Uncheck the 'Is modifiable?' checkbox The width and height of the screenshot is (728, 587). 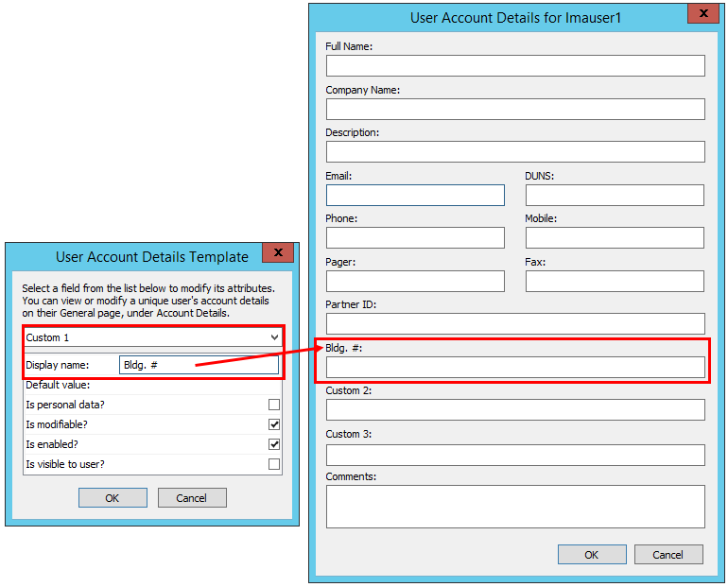(274, 424)
